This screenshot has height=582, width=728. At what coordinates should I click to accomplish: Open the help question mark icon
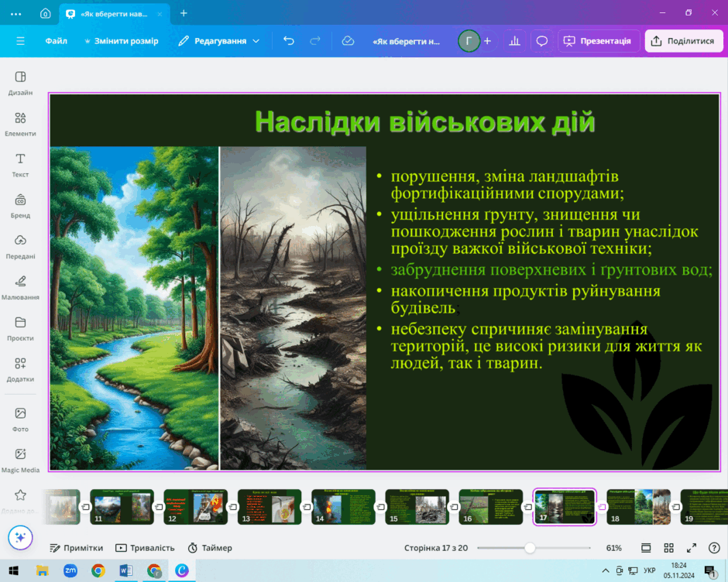point(714,548)
